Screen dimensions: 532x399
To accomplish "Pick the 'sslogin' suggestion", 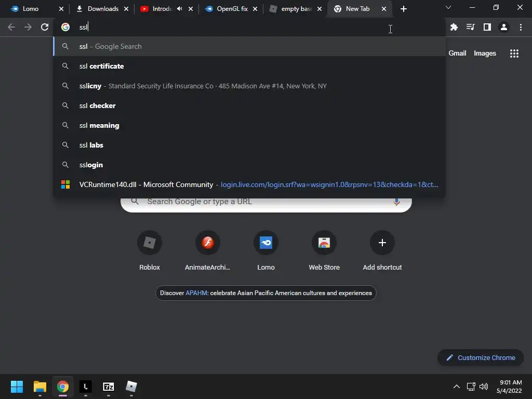I will (x=249, y=165).
